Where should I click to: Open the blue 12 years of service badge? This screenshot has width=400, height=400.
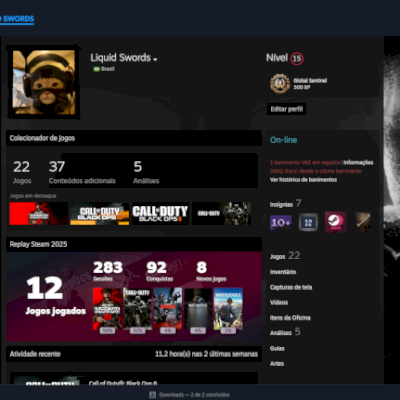point(308,222)
